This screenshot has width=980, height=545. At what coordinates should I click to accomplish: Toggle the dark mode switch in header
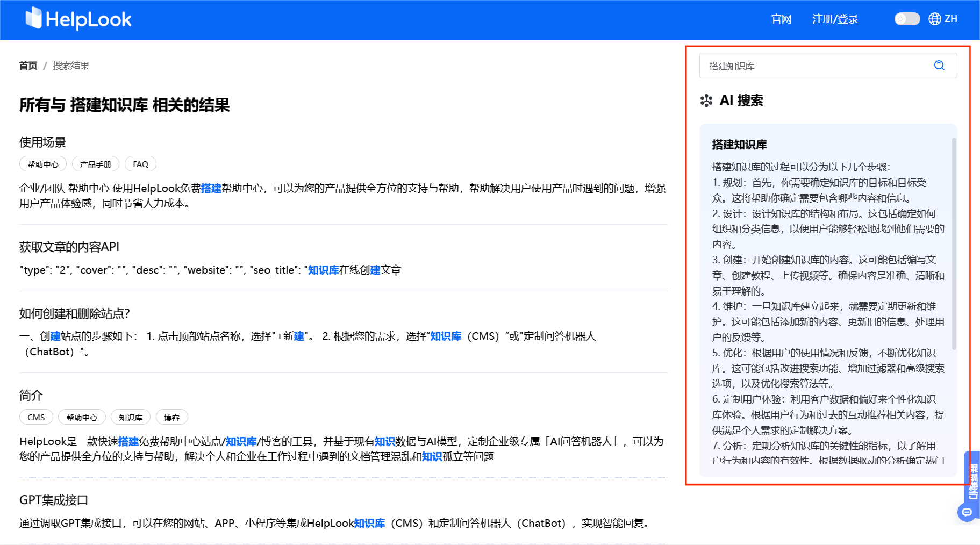pos(907,19)
